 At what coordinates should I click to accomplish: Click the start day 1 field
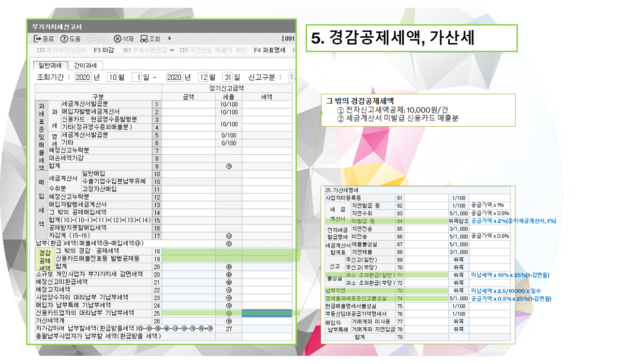point(137,77)
